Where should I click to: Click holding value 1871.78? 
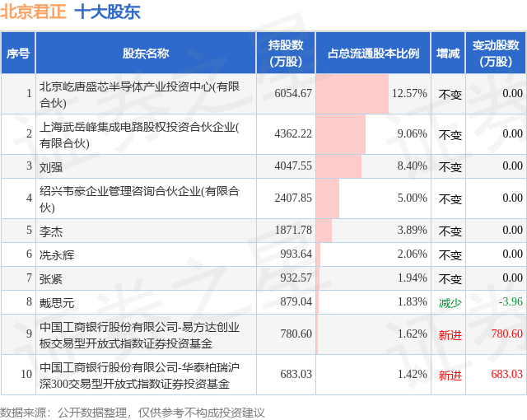tap(293, 230)
